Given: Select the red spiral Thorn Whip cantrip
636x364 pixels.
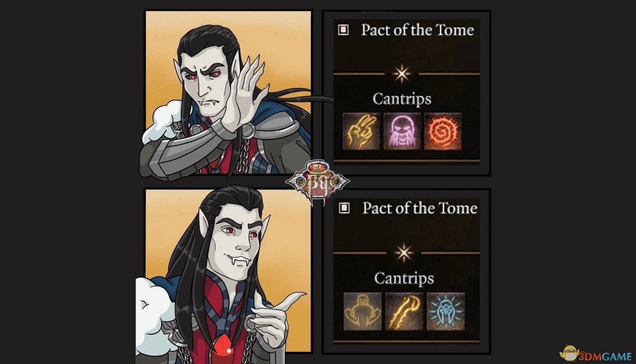Looking at the screenshot, I should click(x=443, y=132).
